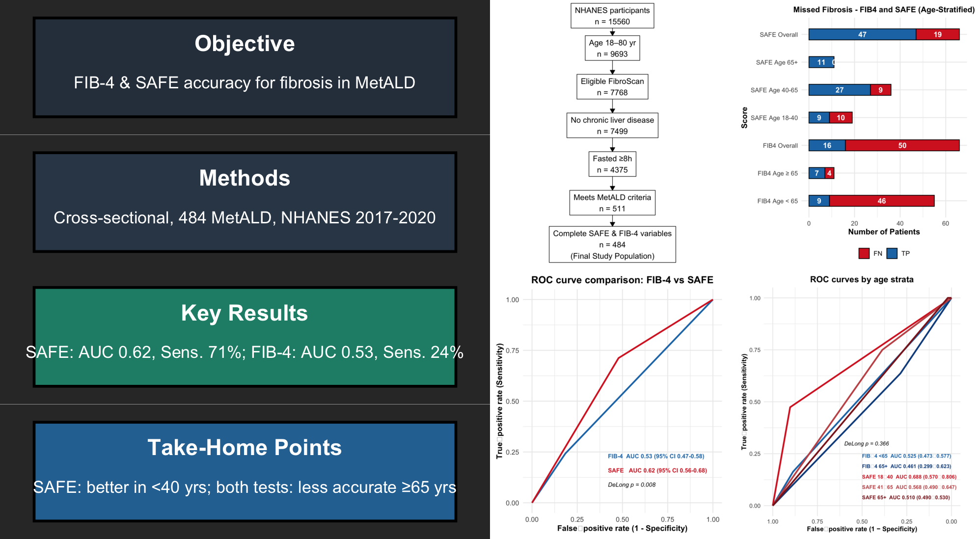Click the Meets MetALD criteria box

point(612,203)
